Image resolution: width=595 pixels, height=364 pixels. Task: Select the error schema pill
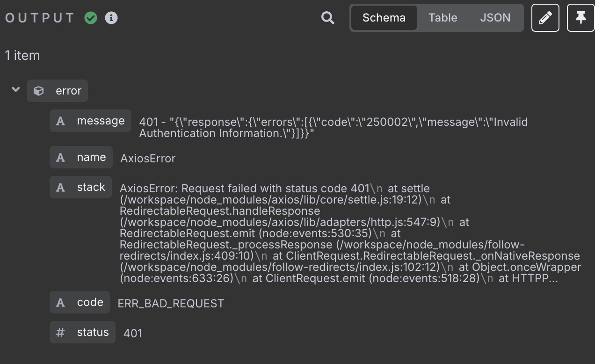[x=58, y=91]
